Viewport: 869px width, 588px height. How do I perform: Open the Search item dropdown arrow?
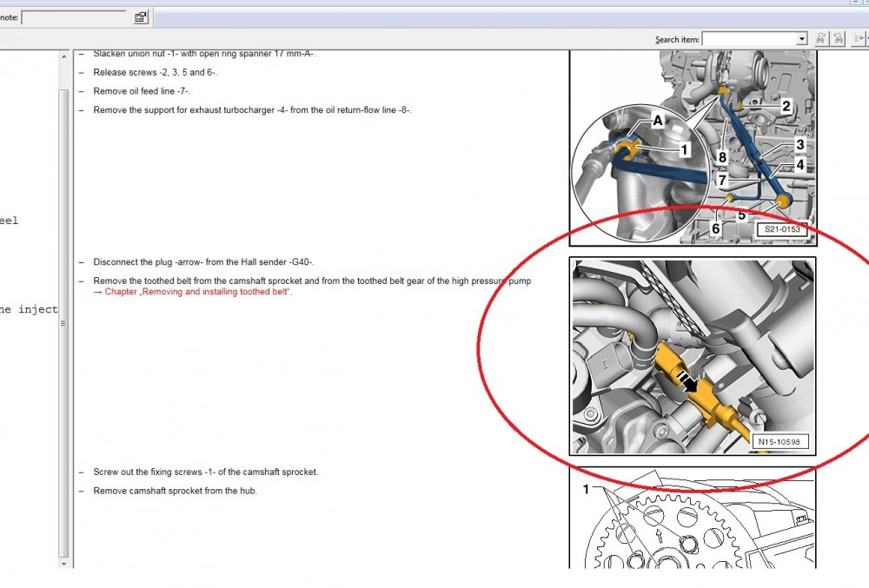click(x=802, y=39)
